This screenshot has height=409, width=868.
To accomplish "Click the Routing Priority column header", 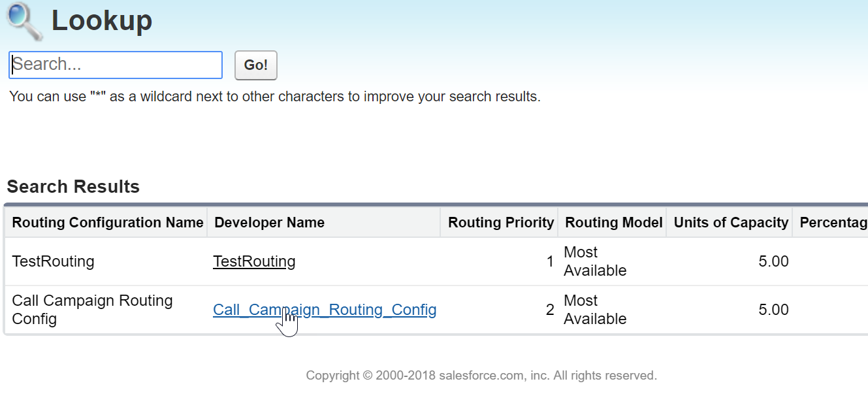I will (501, 222).
